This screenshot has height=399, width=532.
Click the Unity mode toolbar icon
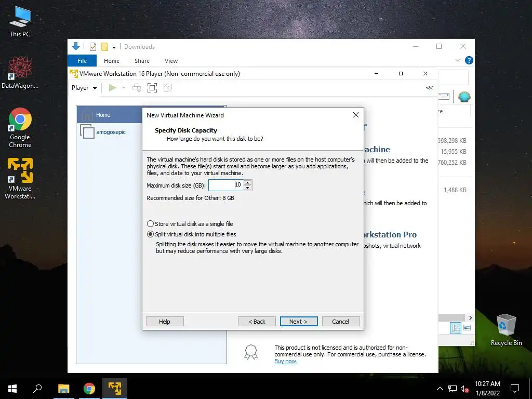168,88
